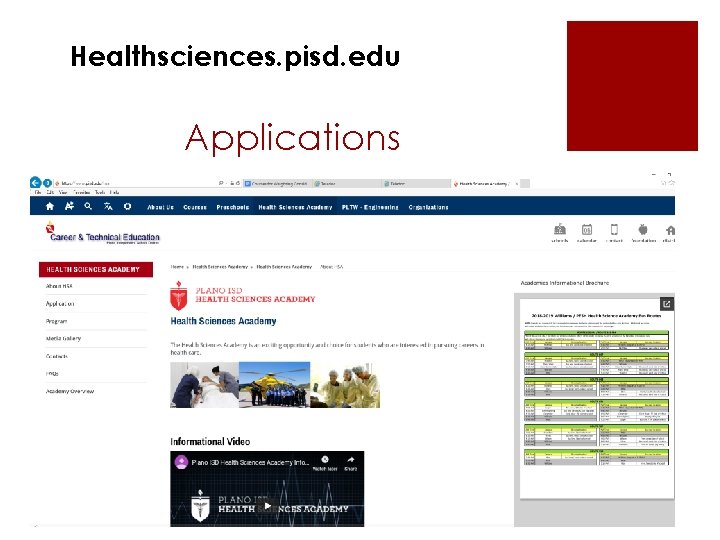The height and width of the screenshot is (540, 720).
Task: Open the home icon in blue navbar
Action: 50,207
